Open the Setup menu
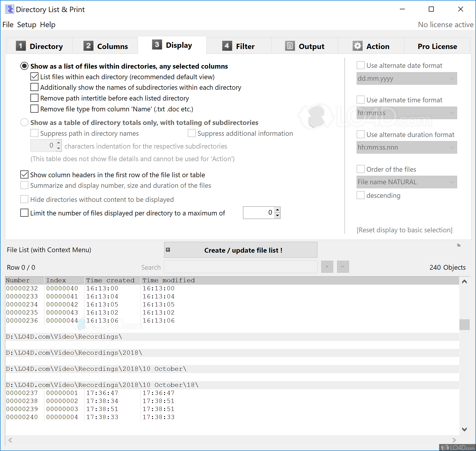 pos(27,25)
